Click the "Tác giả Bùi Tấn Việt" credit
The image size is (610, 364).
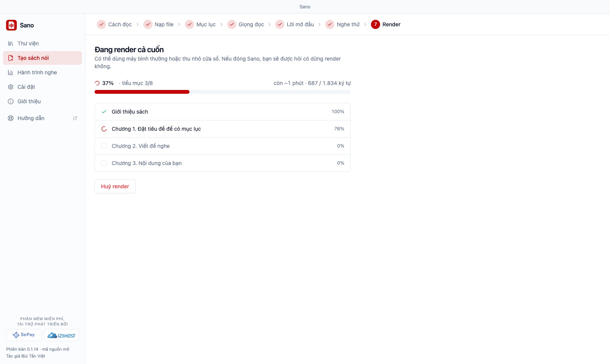pyautogui.click(x=26, y=356)
